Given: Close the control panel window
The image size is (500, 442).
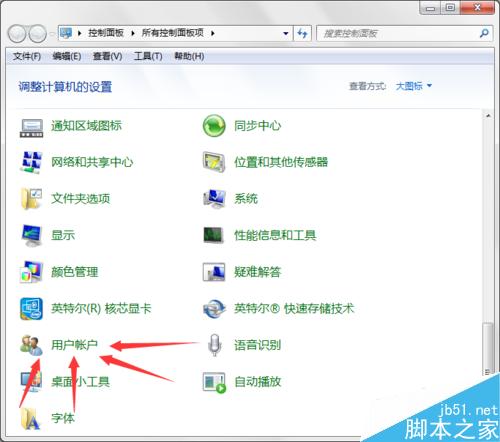Looking at the screenshot, I should click(x=477, y=8).
